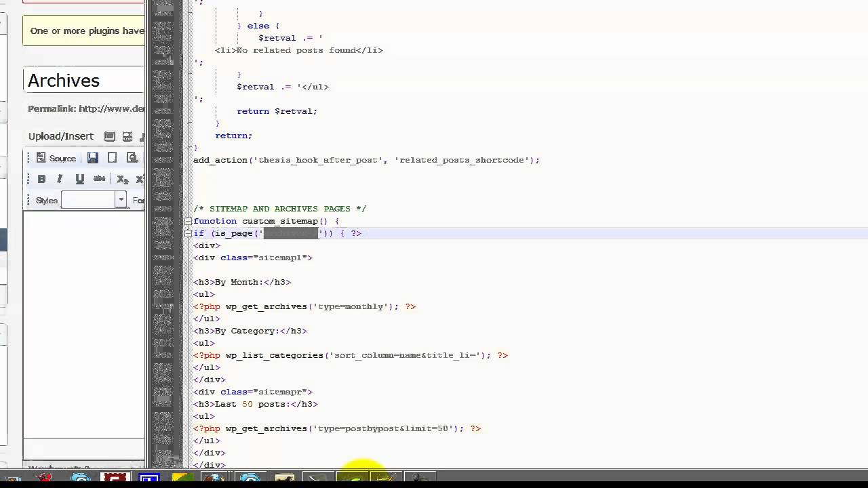Click the Source button label

tap(62, 159)
